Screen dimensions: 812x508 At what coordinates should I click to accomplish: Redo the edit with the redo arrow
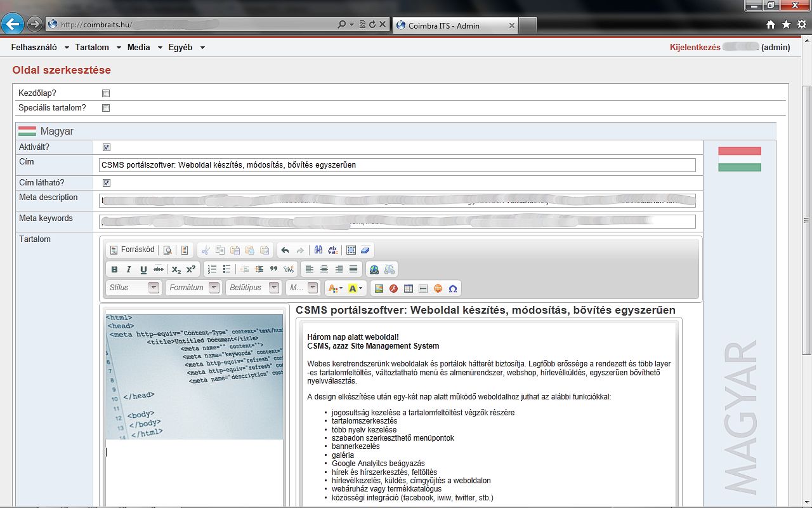point(300,250)
